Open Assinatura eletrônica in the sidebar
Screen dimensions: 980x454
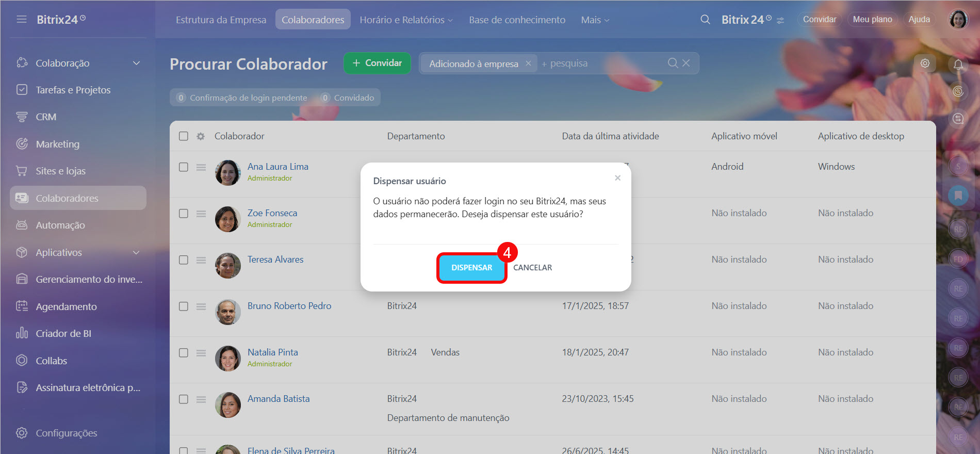pos(78,387)
